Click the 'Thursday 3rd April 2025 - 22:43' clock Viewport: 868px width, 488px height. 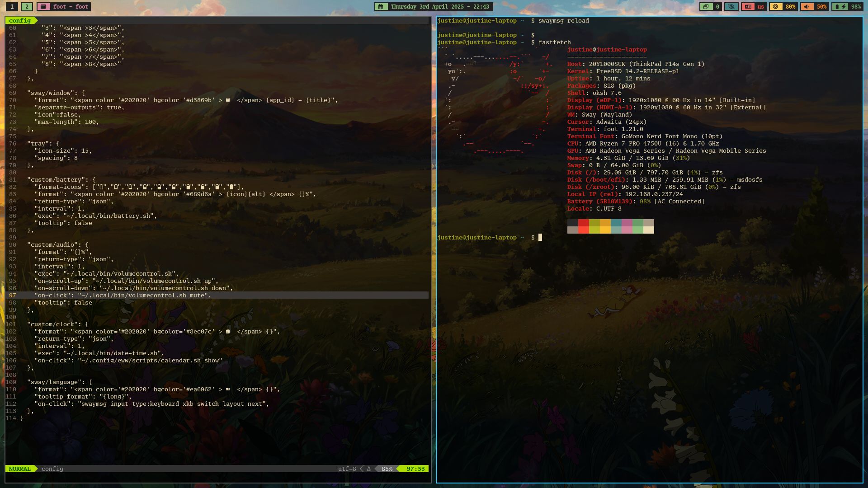[440, 7]
